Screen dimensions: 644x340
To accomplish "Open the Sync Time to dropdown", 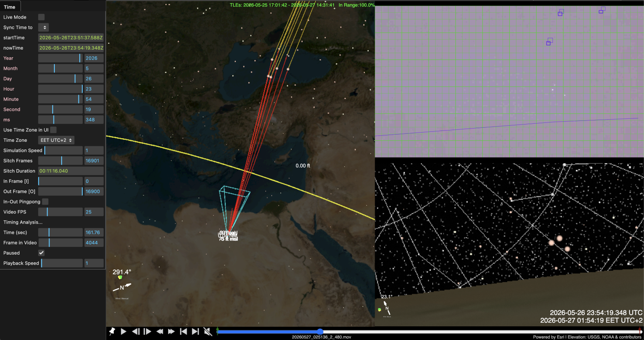I will [43, 27].
